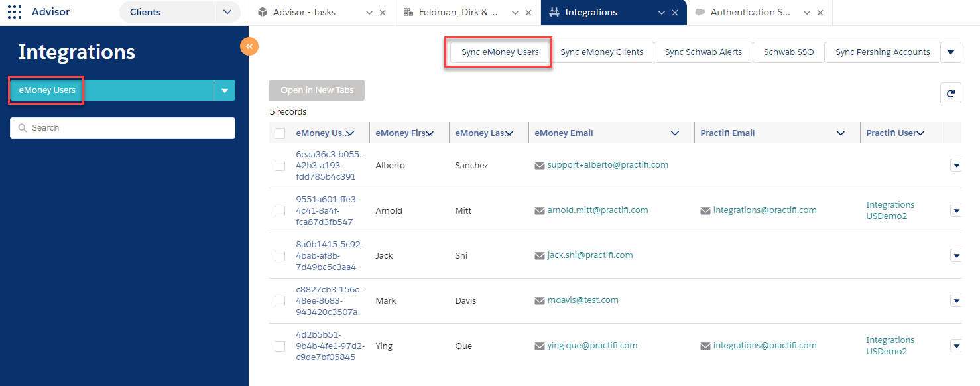Click the mail icon beside mdavis@test.com

point(540,300)
